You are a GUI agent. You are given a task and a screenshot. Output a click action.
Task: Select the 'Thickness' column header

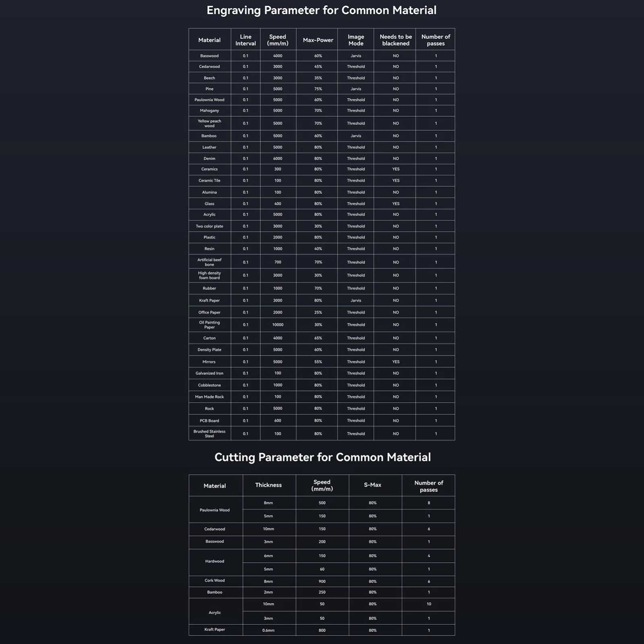[x=268, y=485]
